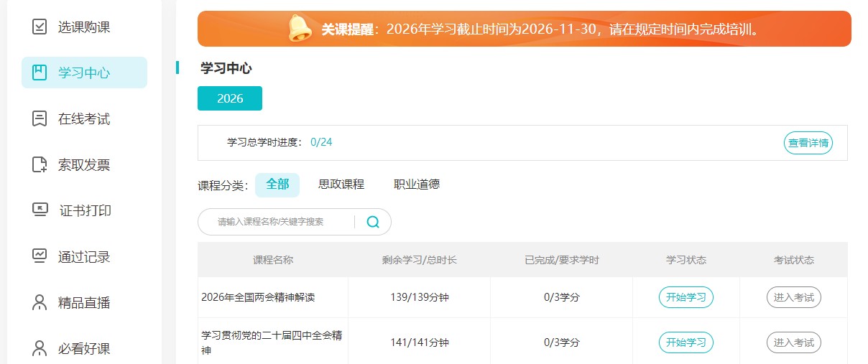Click the 课程名称 column header
Image resolution: width=868 pixels, height=364 pixels.
(x=273, y=260)
